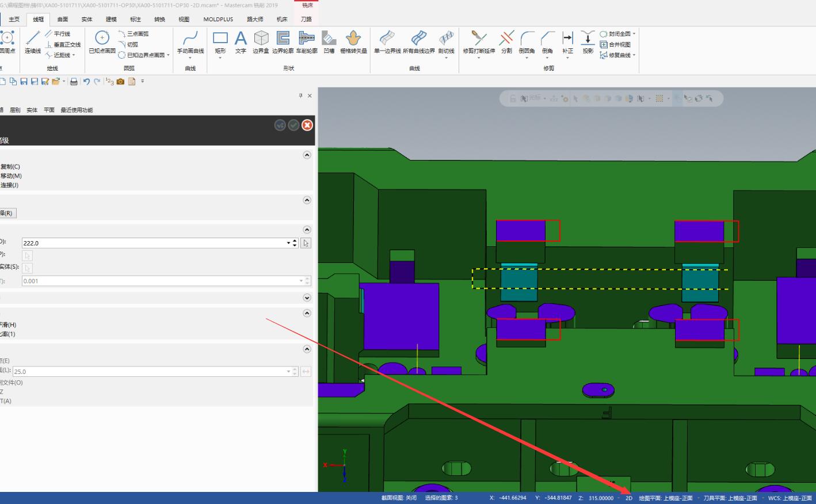Screen dimensions: 816x504
Task: Select the 连续线 line tool
Action: [x=33, y=42]
